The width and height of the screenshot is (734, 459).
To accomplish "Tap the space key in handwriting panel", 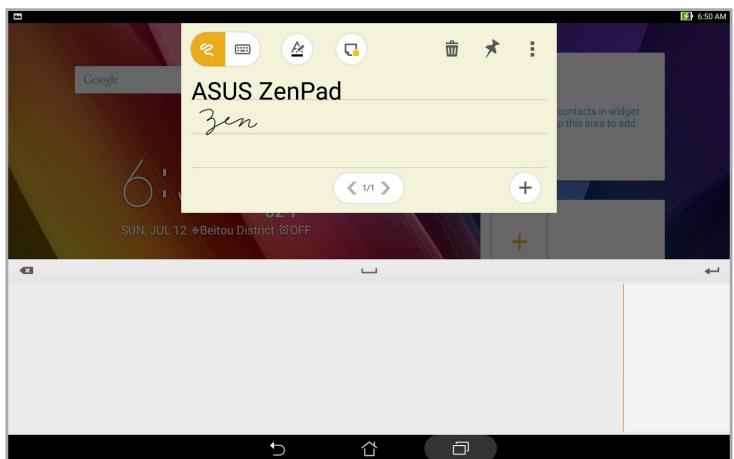I will click(x=369, y=270).
